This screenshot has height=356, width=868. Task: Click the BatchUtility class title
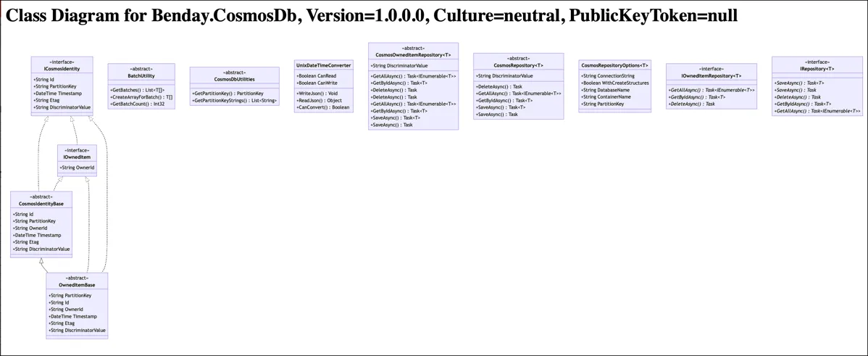coord(141,76)
